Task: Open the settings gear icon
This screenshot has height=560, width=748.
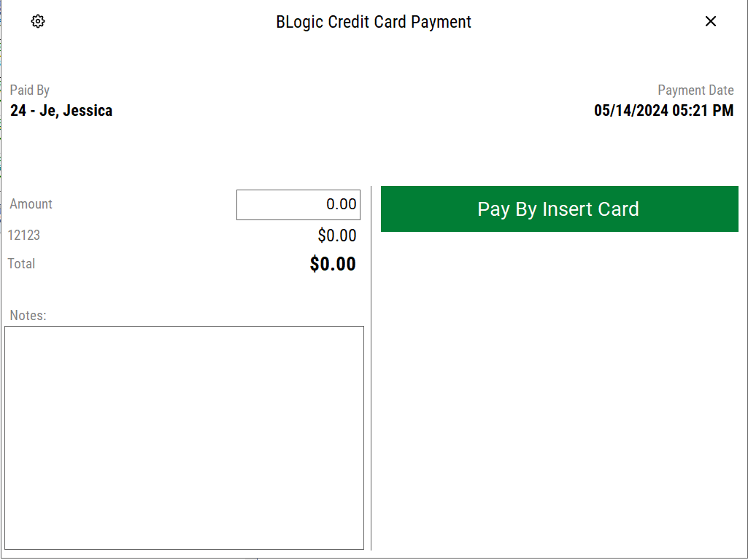Action: pyautogui.click(x=38, y=22)
